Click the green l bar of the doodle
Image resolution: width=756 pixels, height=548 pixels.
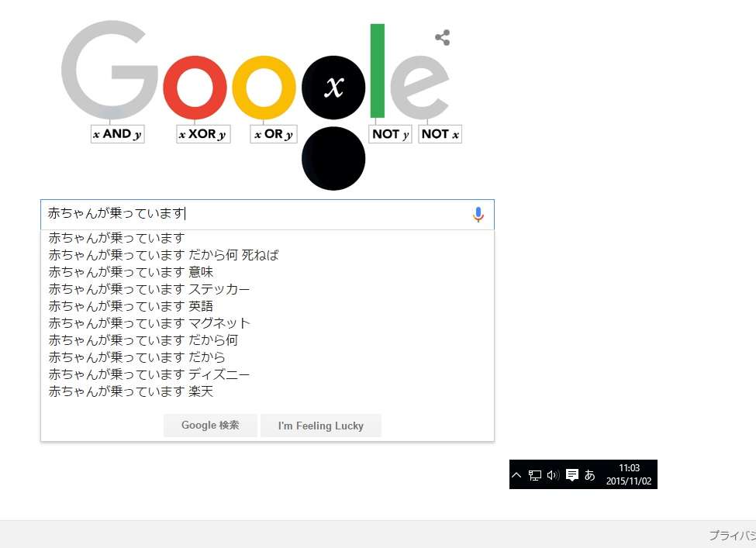pos(378,71)
